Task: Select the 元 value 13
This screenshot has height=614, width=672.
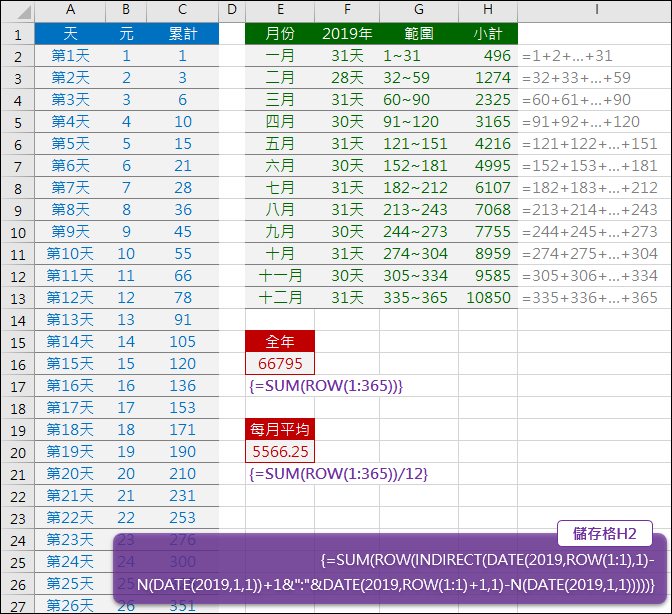Action: (126, 320)
